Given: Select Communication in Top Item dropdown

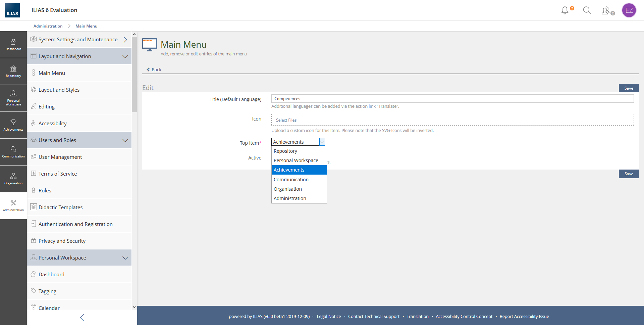Looking at the screenshot, I should point(291,180).
